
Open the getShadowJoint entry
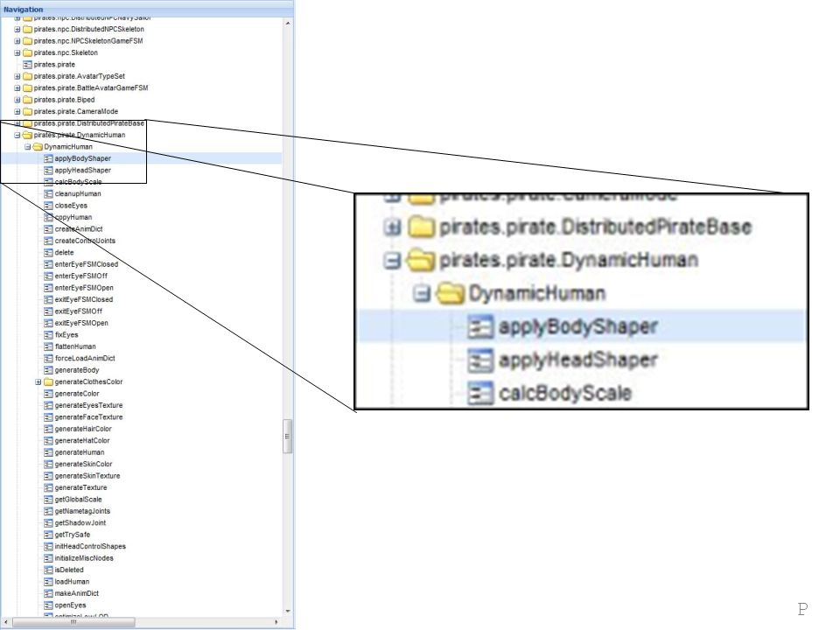(80, 523)
